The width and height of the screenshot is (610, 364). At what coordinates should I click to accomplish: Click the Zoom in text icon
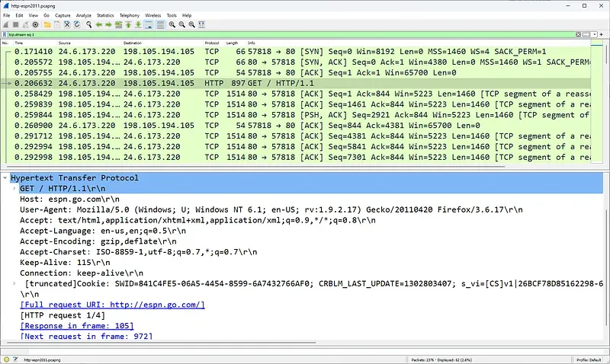click(172, 25)
